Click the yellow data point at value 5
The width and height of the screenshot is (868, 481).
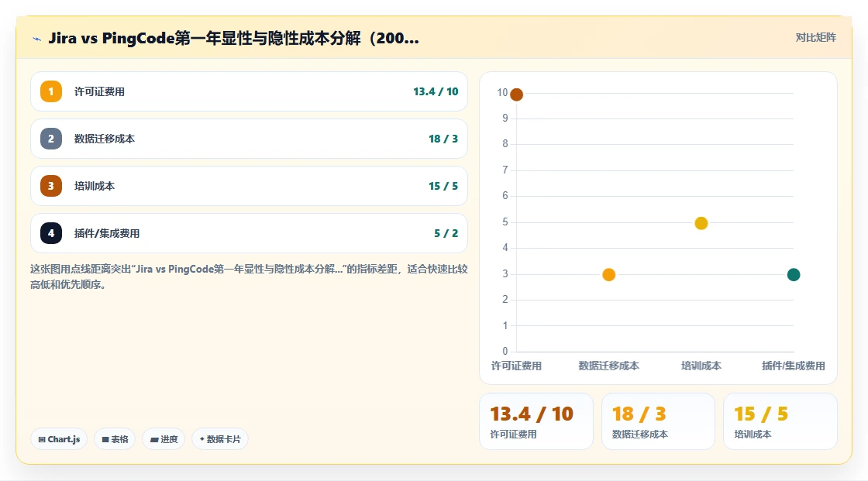coord(701,223)
